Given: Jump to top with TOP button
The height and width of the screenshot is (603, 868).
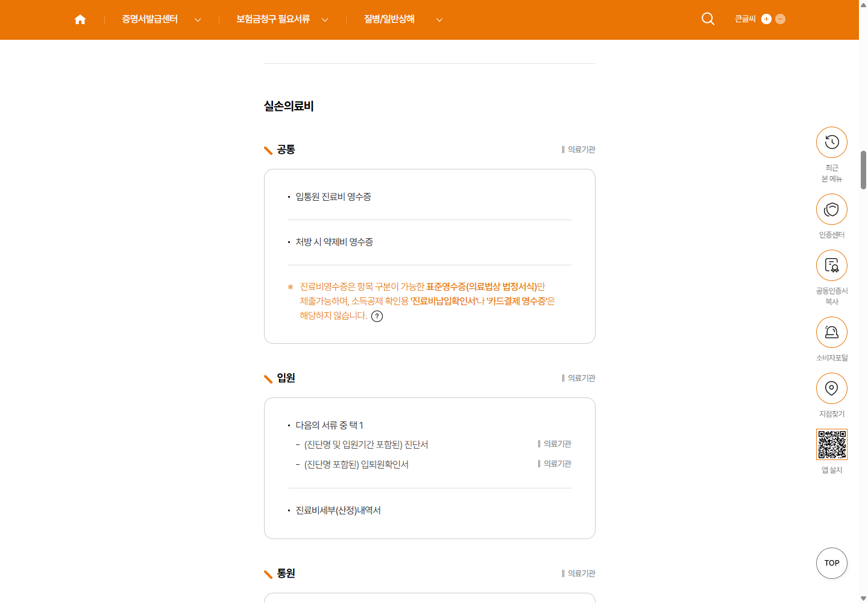Looking at the screenshot, I should (x=832, y=563).
